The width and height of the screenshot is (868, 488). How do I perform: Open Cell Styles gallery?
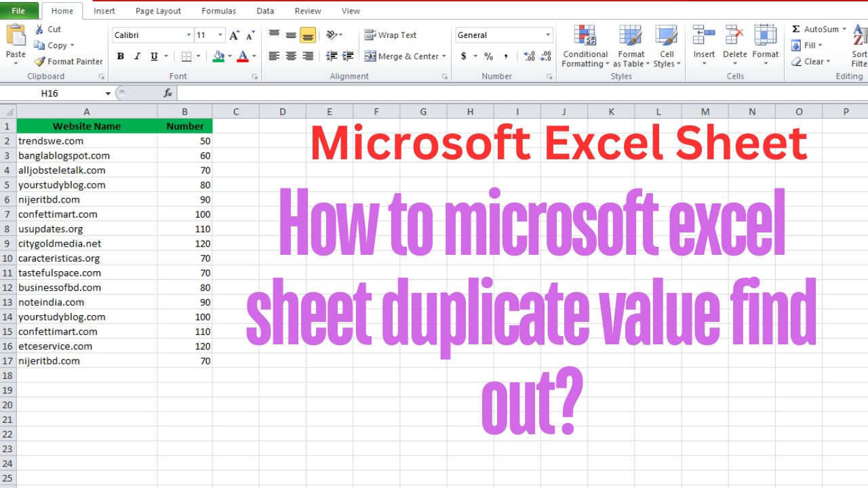coord(667,46)
